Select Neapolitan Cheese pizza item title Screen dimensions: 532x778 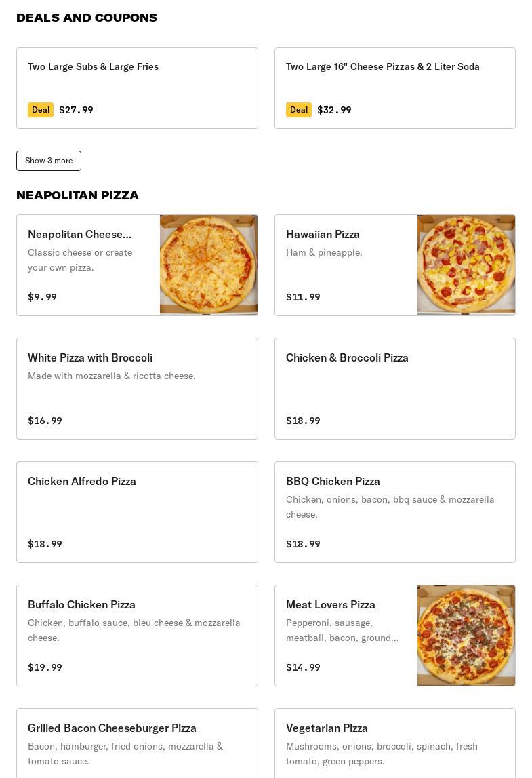click(x=80, y=234)
